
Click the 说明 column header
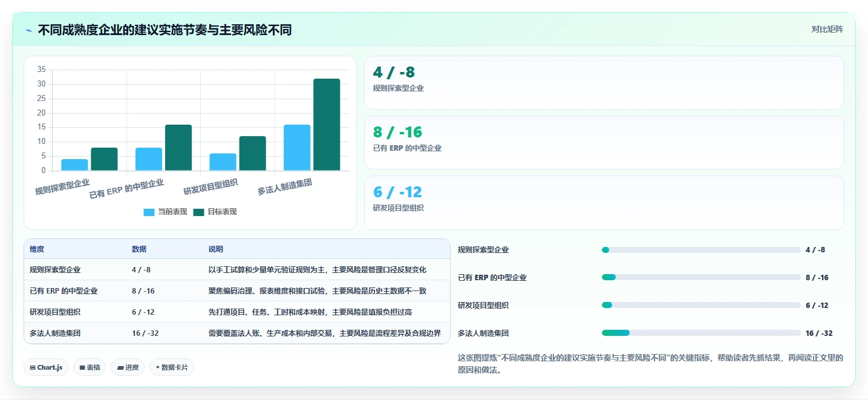click(216, 249)
